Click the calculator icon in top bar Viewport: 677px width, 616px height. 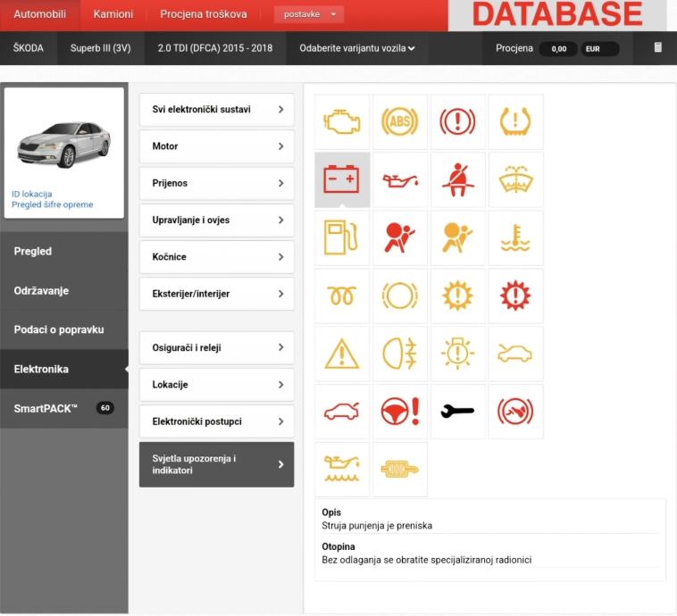pos(658,48)
